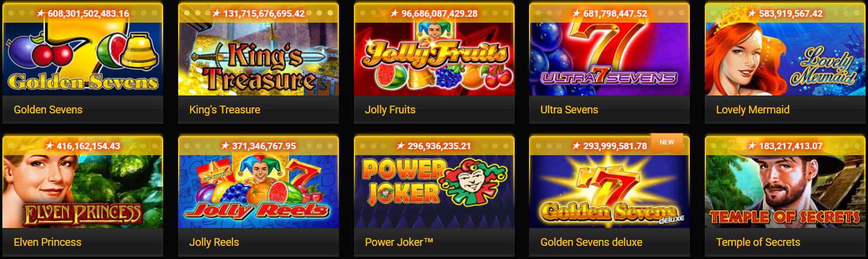Open Ultra Sevens slot artwork
The height and width of the screenshot is (259, 868).
609,58
